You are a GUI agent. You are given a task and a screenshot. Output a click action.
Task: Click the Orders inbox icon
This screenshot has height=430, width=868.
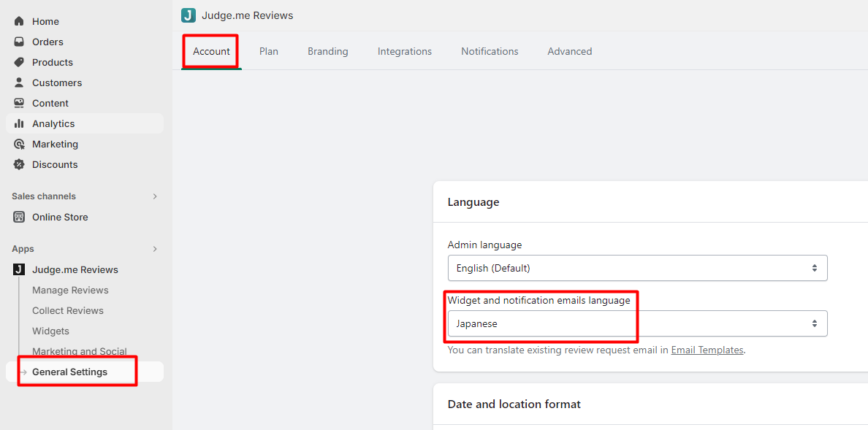click(19, 42)
